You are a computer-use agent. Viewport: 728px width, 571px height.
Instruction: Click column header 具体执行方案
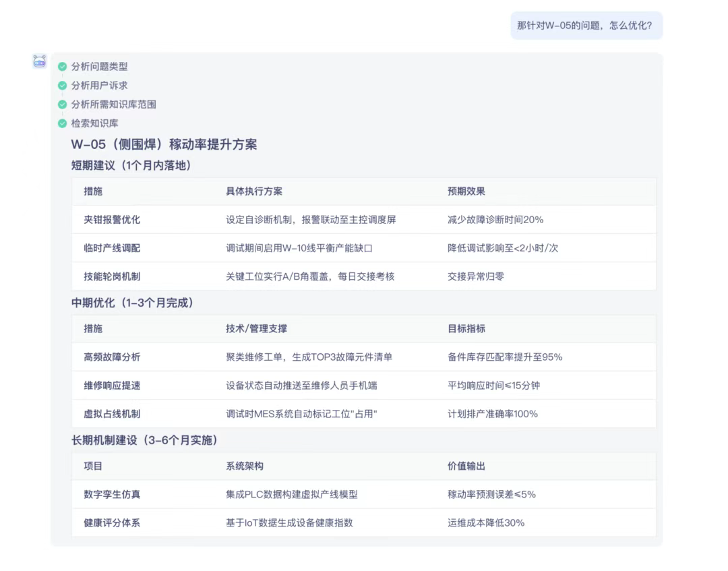(x=254, y=191)
